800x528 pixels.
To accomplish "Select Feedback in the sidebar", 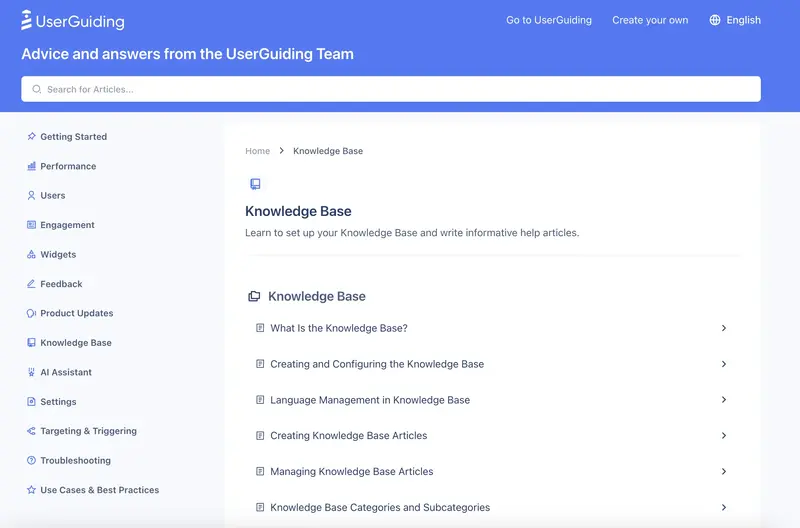I will (61, 284).
